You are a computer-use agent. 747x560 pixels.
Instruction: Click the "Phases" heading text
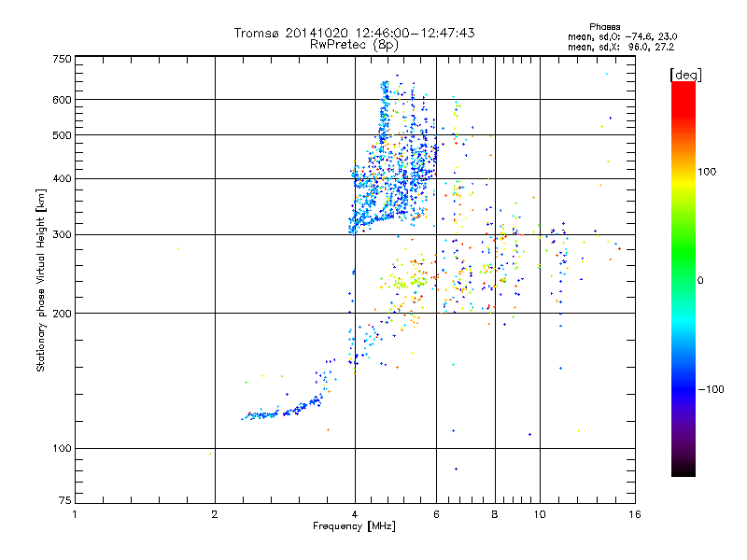(x=604, y=27)
